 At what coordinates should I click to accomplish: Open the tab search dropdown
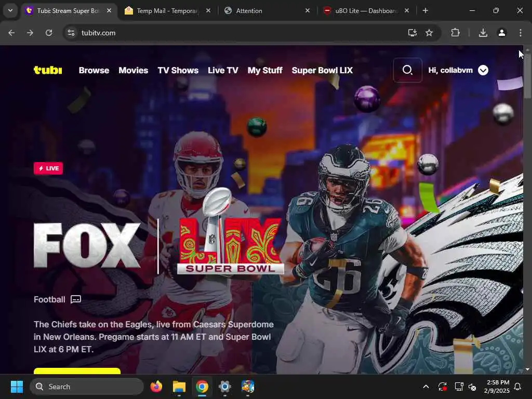pyautogui.click(x=10, y=10)
